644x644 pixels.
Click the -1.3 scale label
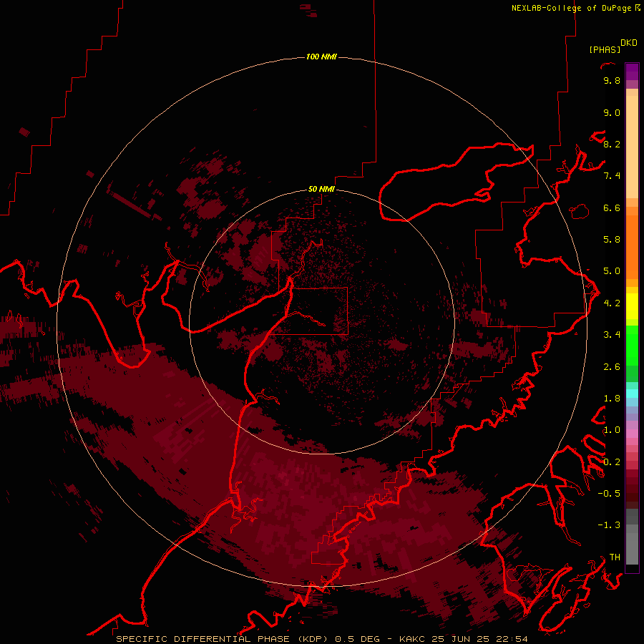609,525
